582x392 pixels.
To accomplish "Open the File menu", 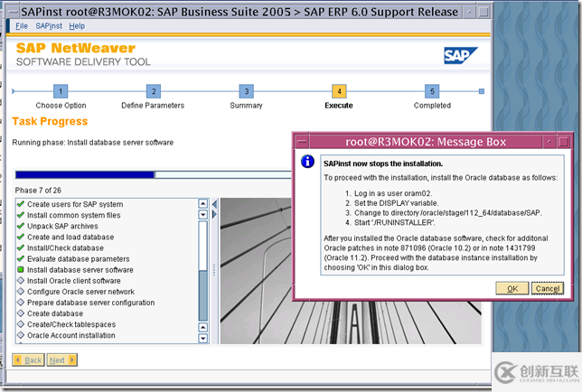I will (x=22, y=26).
